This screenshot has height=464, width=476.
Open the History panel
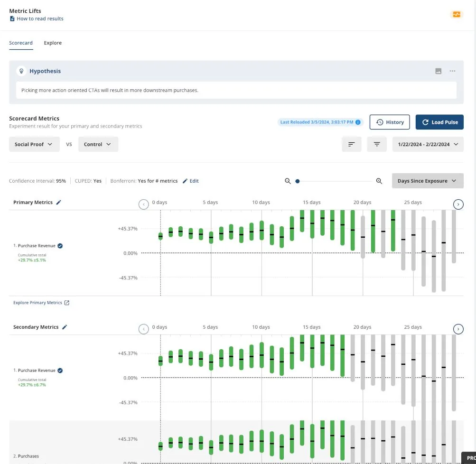pos(390,122)
